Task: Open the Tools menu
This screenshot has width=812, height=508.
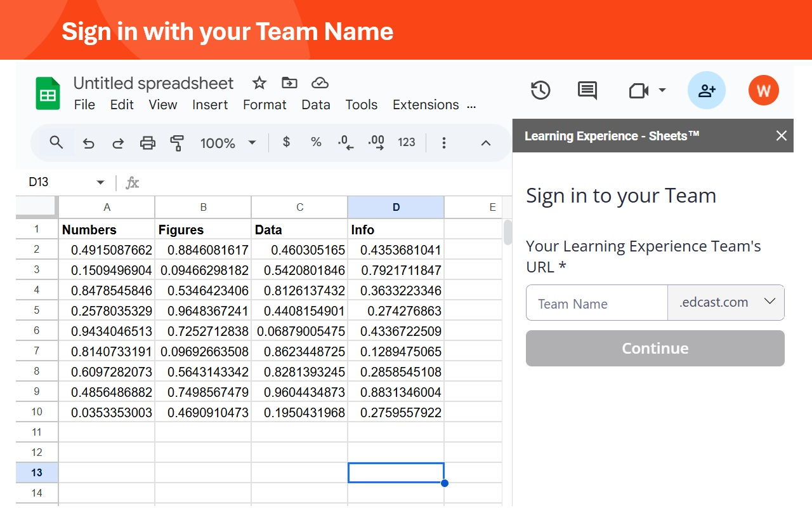Action: [362, 105]
